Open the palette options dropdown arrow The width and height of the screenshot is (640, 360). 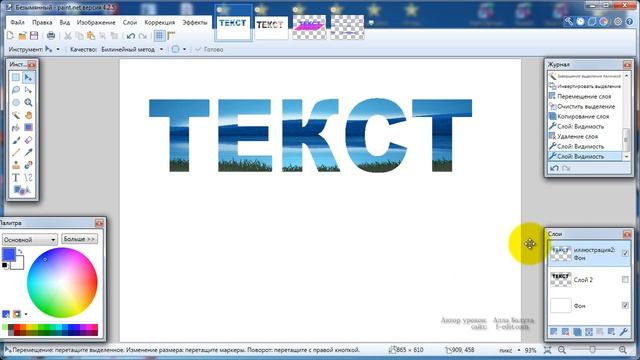click(26, 314)
